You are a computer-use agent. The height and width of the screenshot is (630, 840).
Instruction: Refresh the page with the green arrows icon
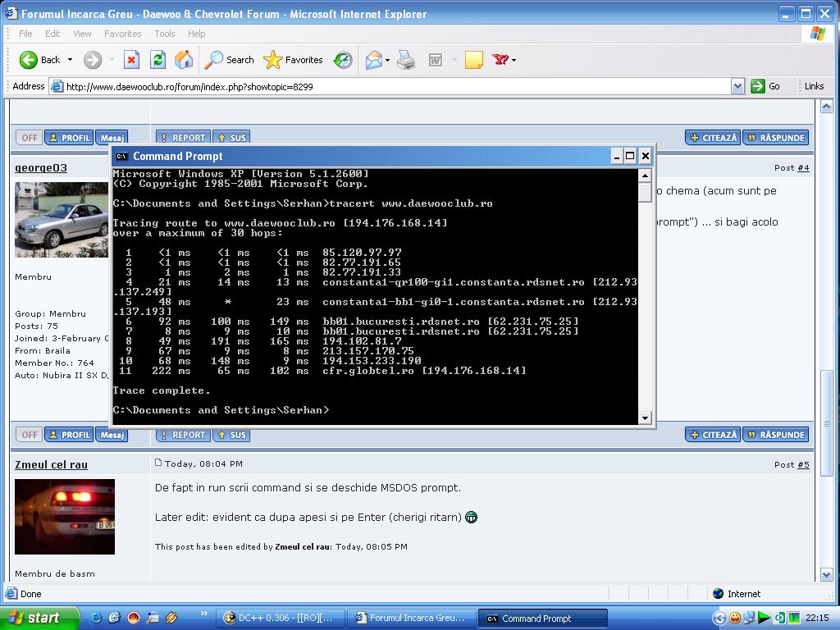click(x=157, y=60)
